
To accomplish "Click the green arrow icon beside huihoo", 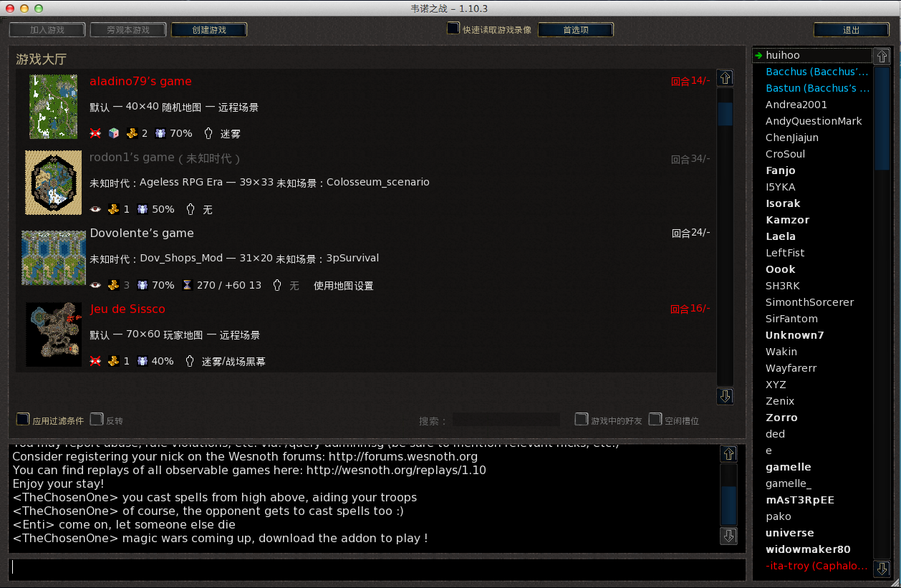I will pos(758,55).
